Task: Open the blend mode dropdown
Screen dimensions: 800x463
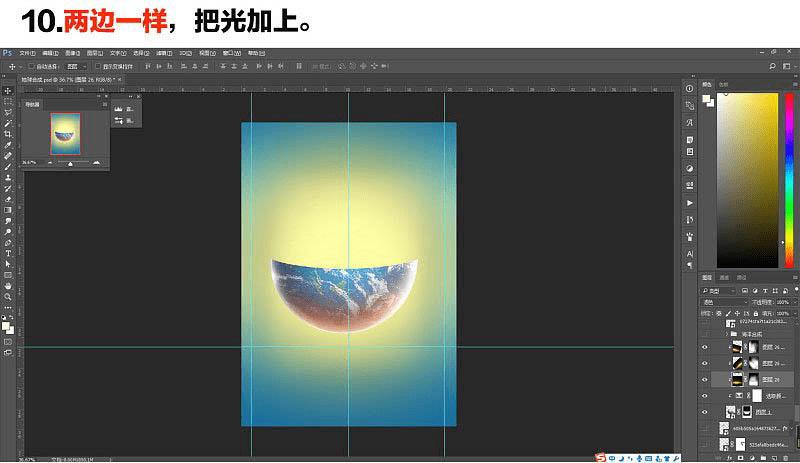Action: coord(722,302)
